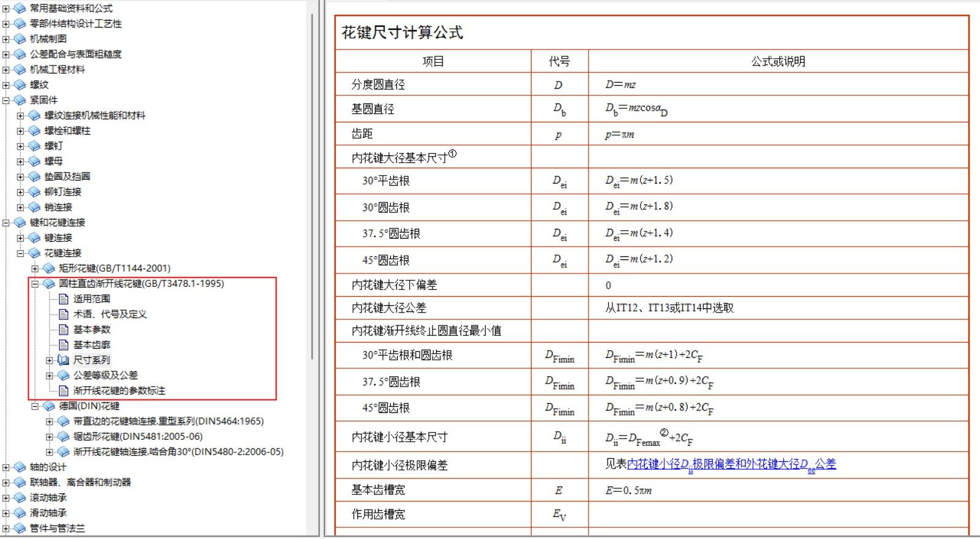980x539 pixels.
Task: Click the book icon beside 螺栓和螺柱
Action: coord(35,131)
